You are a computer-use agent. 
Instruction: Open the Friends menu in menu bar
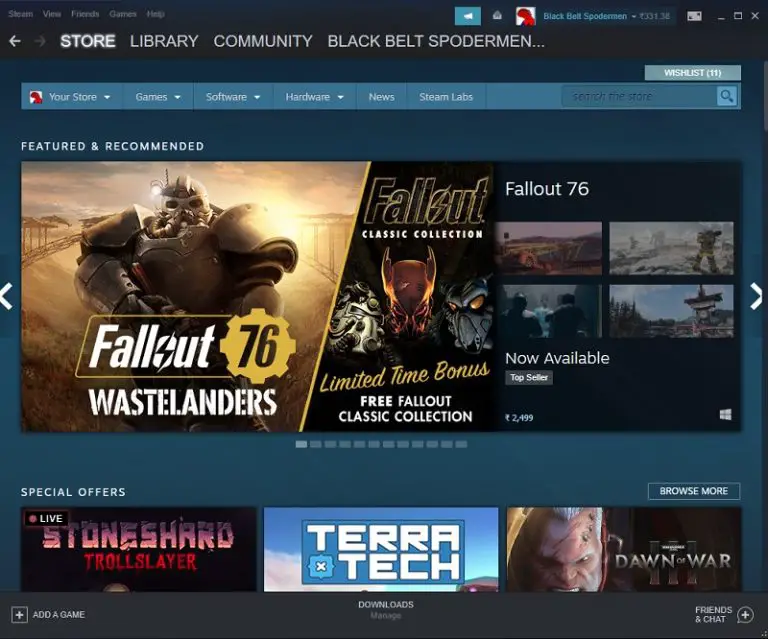[x=85, y=14]
